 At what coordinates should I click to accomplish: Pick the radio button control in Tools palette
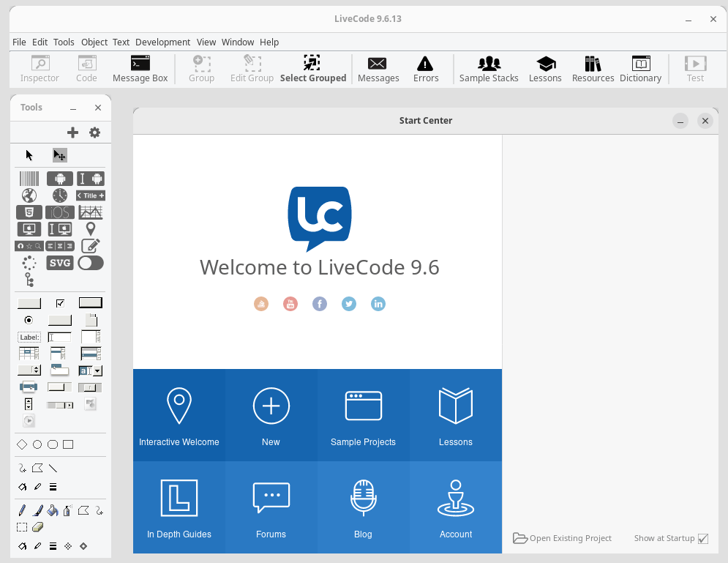(29, 320)
